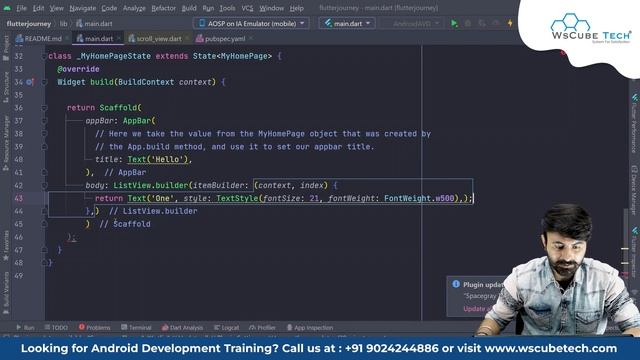Close the main.dart editor tab
This screenshot has height=360, width=640.
click(119, 38)
